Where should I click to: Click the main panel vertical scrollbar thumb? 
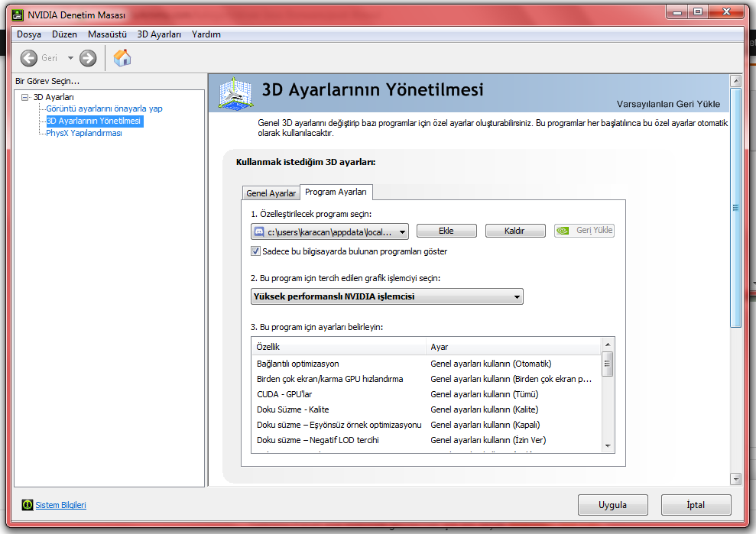(x=735, y=208)
